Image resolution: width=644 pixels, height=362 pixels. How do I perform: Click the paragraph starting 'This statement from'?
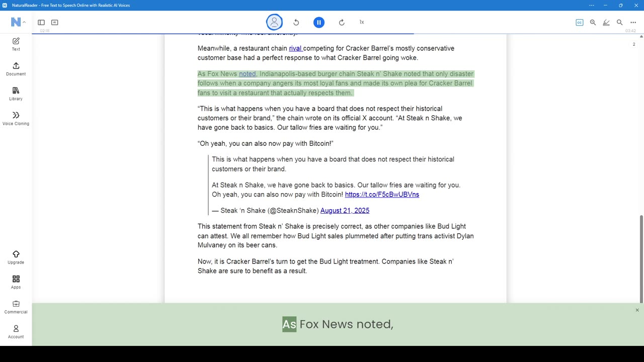(336, 236)
